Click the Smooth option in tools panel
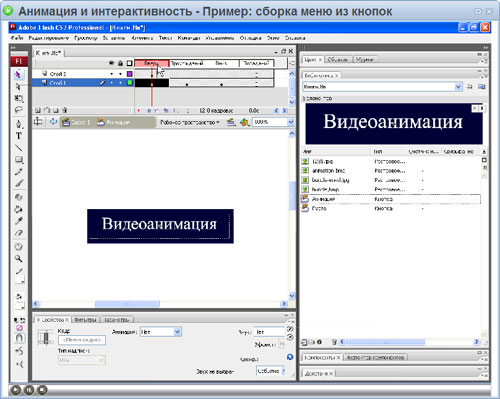Viewport: 500px width, 399px height. [x=19, y=351]
